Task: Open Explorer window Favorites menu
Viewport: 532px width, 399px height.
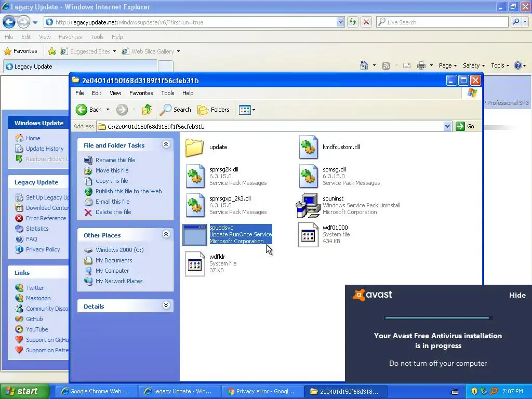Action: coord(141,93)
